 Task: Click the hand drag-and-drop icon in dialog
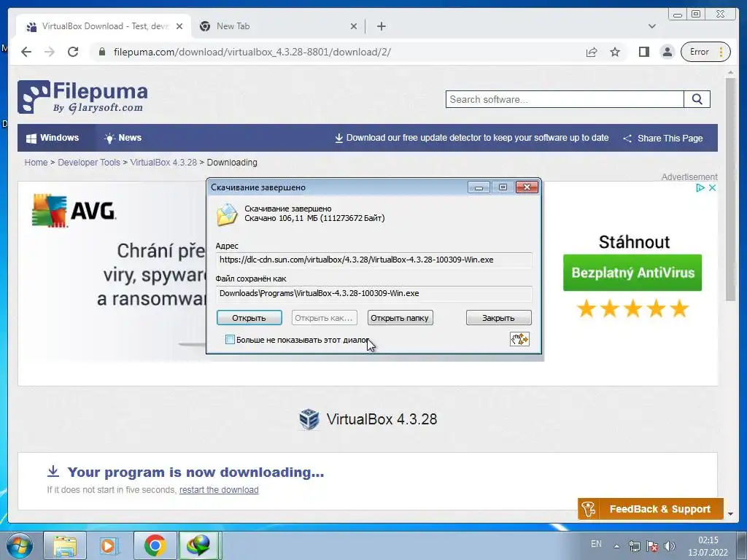(x=519, y=339)
